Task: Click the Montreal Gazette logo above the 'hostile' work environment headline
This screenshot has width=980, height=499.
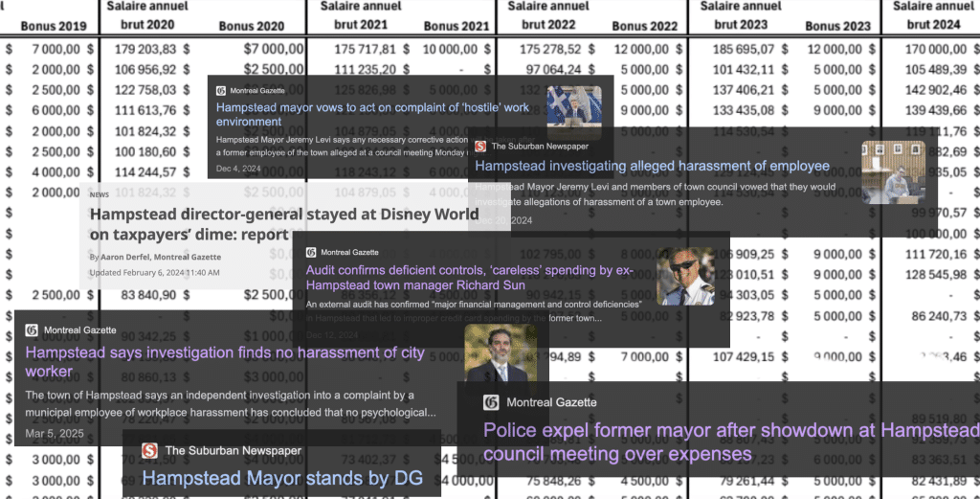Action: pos(222,90)
